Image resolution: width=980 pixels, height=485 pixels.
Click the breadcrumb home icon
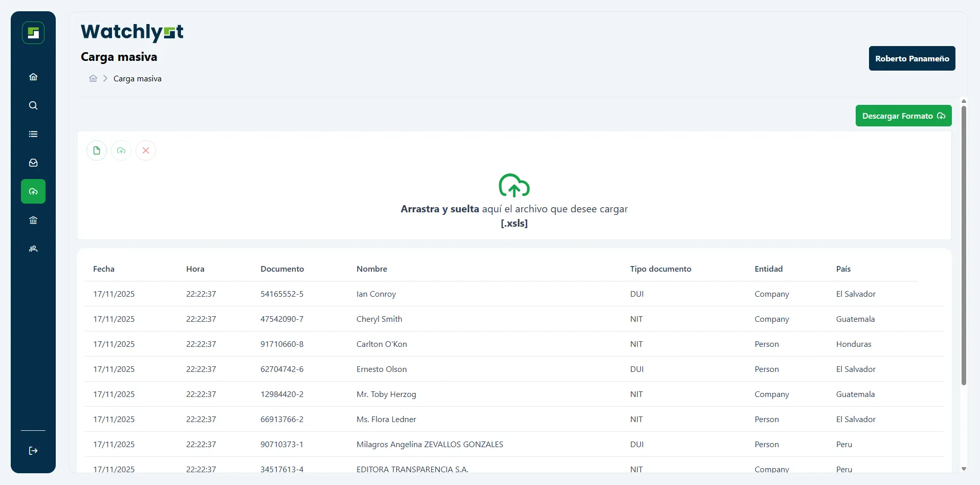point(93,78)
